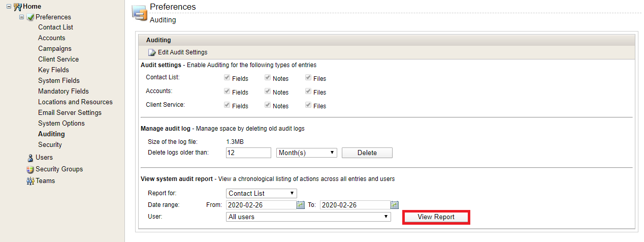The width and height of the screenshot is (644, 242).
Task: Click the Preferences checkmark icon
Action: (x=30, y=17)
